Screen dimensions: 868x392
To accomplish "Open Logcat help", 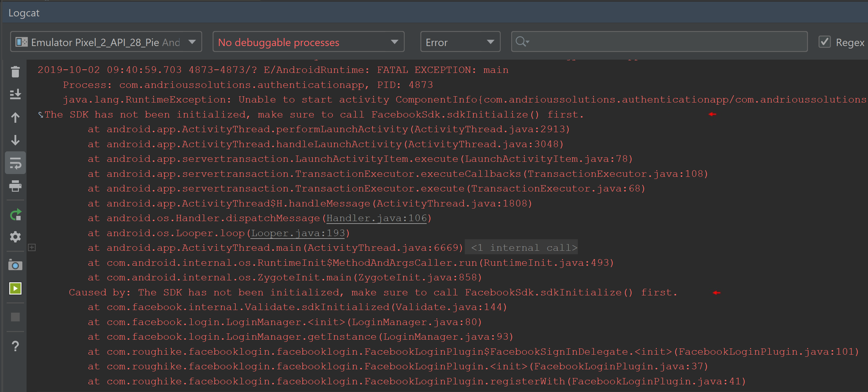I will pyautogui.click(x=15, y=346).
